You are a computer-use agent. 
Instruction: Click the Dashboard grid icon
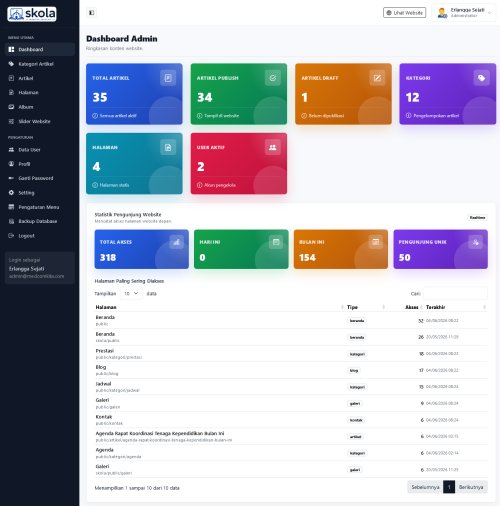(x=11, y=49)
